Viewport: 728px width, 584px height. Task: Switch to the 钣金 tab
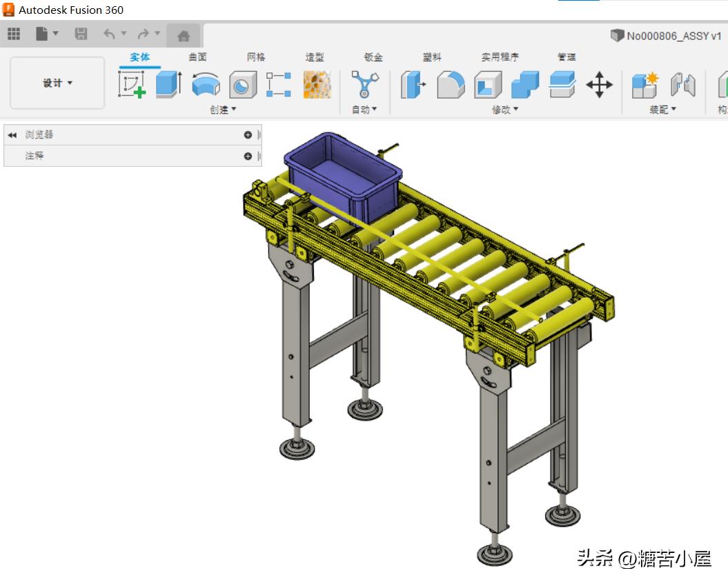(x=373, y=57)
